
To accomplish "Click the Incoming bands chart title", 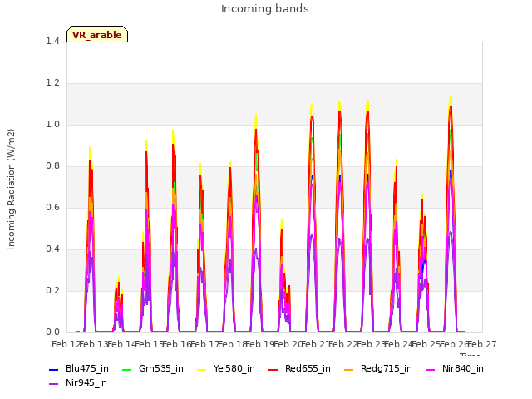I will [x=265, y=9].
